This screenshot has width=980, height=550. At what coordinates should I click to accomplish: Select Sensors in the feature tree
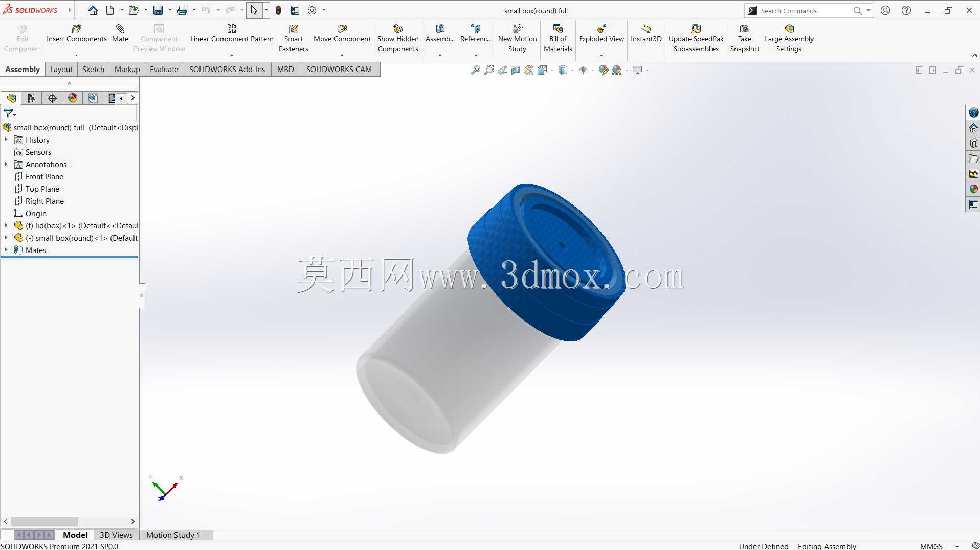(x=38, y=152)
